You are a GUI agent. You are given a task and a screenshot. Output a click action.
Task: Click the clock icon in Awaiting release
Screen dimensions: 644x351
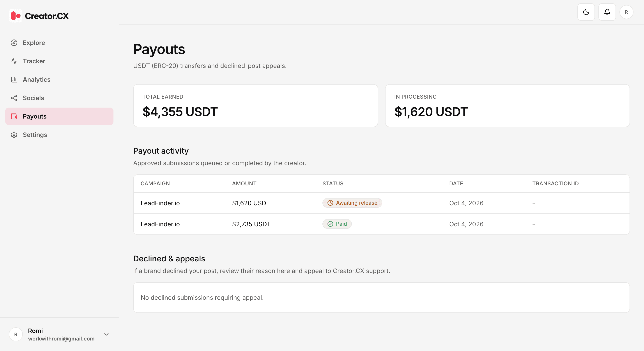(x=330, y=203)
